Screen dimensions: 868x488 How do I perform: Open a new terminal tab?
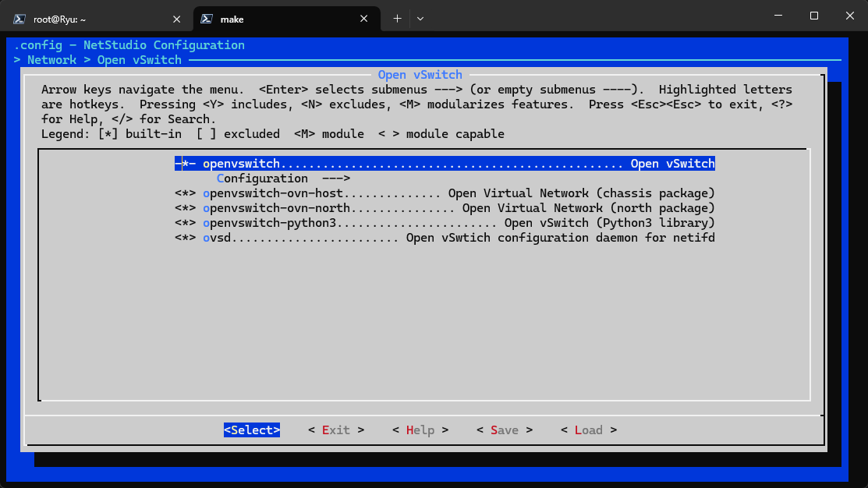397,19
